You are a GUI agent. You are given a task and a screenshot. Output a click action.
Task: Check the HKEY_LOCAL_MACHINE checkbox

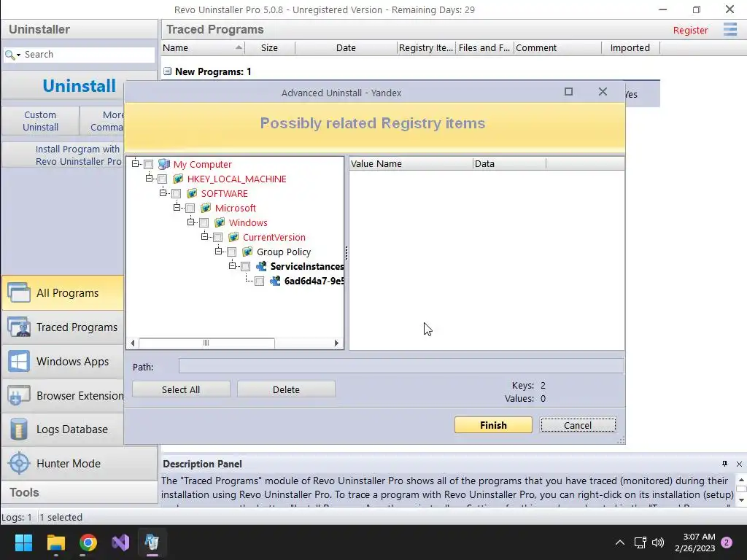point(163,179)
